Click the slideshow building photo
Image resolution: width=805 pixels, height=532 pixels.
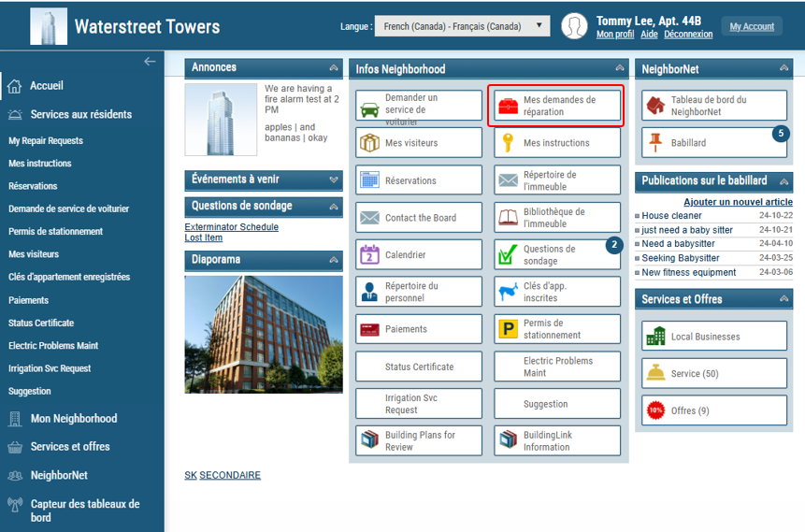[x=264, y=335]
